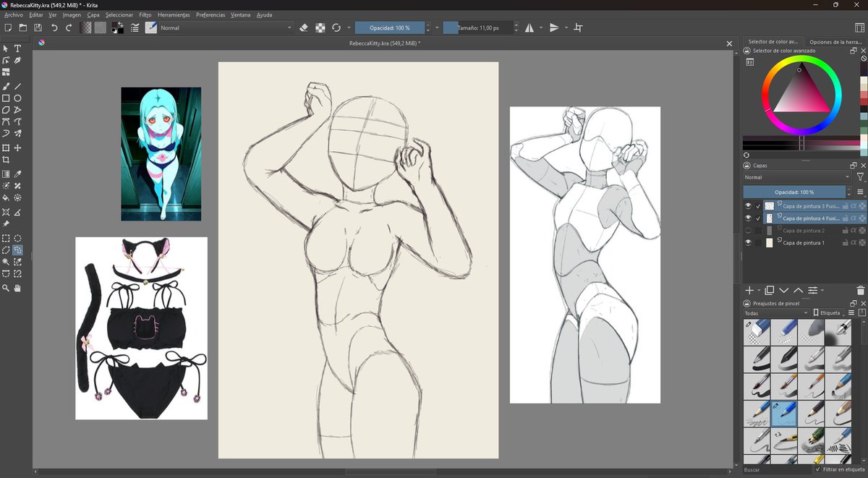Open layer blending mode dropdown in Capas

point(796,177)
